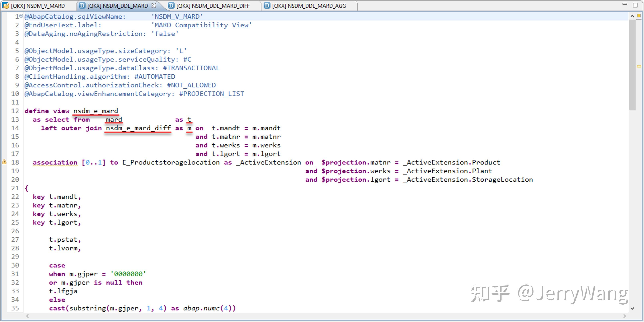Click the DDL source icon on NSDM_DDL_MARD_AGG tab

coord(267,5)
